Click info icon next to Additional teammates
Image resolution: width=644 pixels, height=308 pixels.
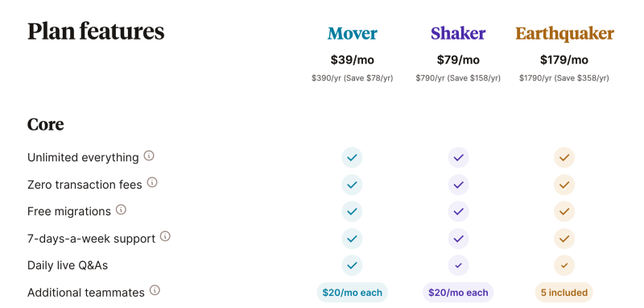pyautogui.click(x=155, y=291)
